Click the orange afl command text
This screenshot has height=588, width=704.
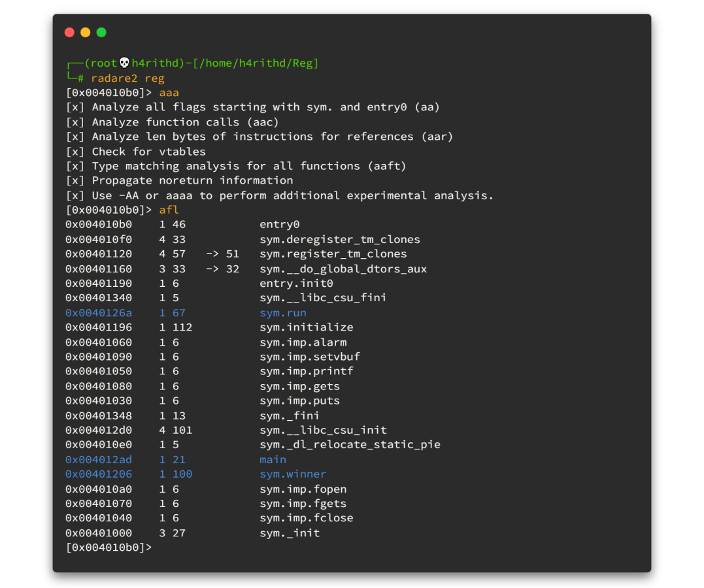[x=169, y=210]
